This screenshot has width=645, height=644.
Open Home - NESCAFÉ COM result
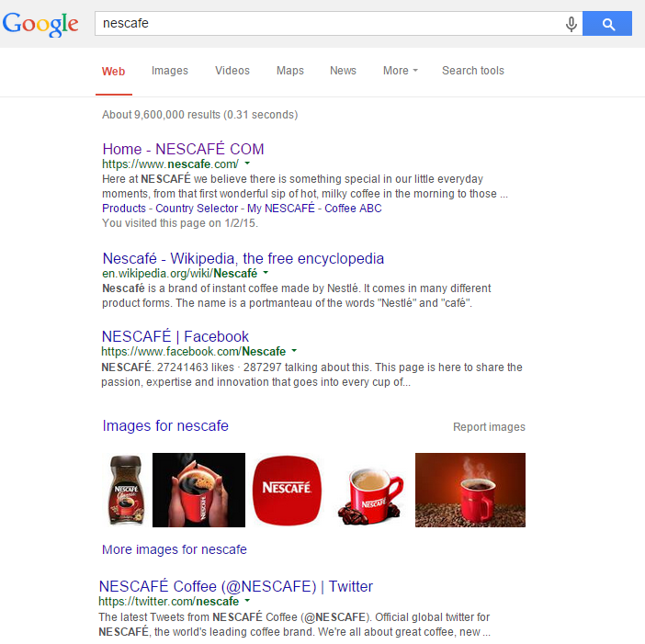coord(183,149)
